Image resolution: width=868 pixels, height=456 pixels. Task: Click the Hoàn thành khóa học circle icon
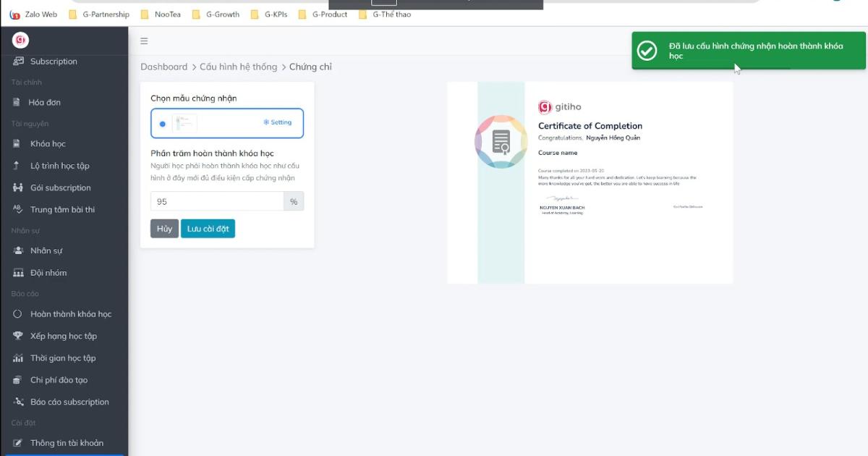[18, 314]
